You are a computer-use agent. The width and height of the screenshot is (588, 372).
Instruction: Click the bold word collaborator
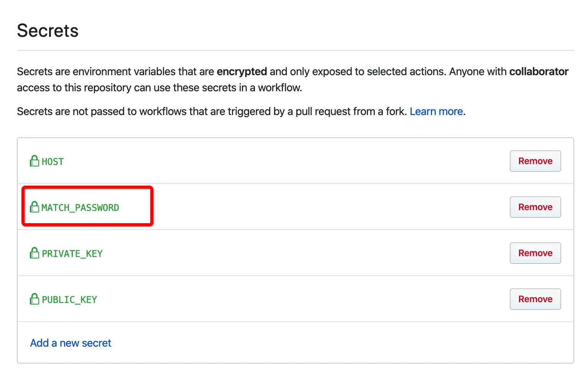pos(539,72)
